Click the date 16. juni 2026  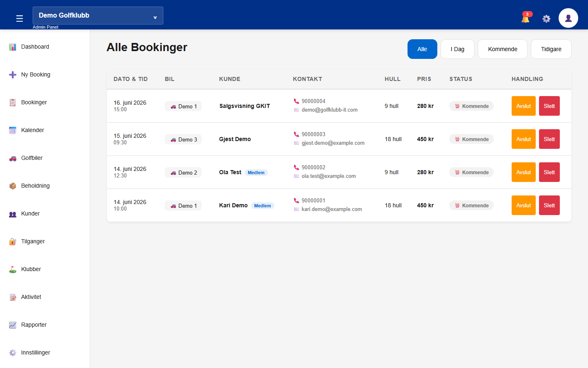pyautogui.click(x=130, y=103)
